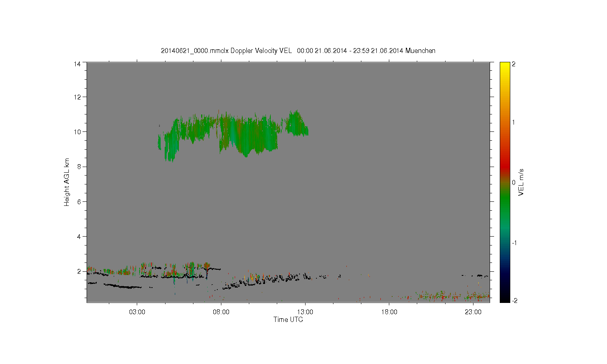The width and height of the screenshot is (607, 364).
Task: Click the low-level echoes near 23:00
Action: [478, 296]
